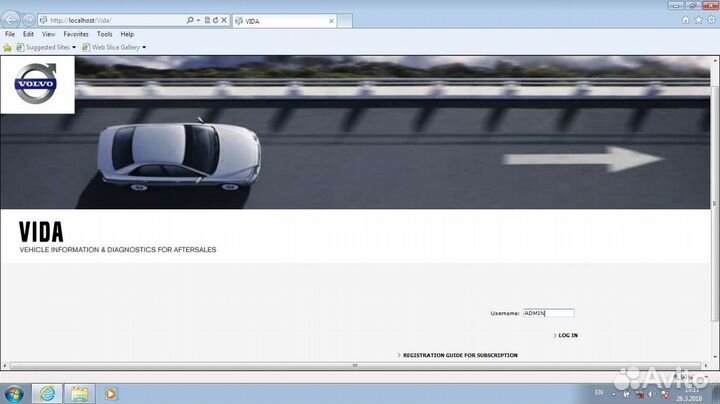Stop loading with the X icon
Screen dimensions: 720x404
click(x=224, y=20)
